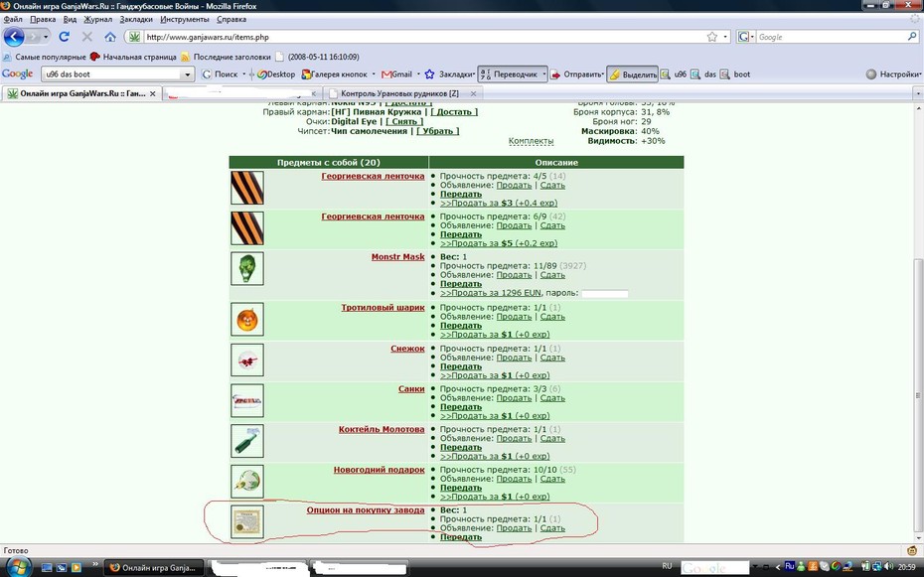This screenshot has height=577, width=924.
Task: Toggle the Переводчик toolbar button
Action: coord(509,74)
